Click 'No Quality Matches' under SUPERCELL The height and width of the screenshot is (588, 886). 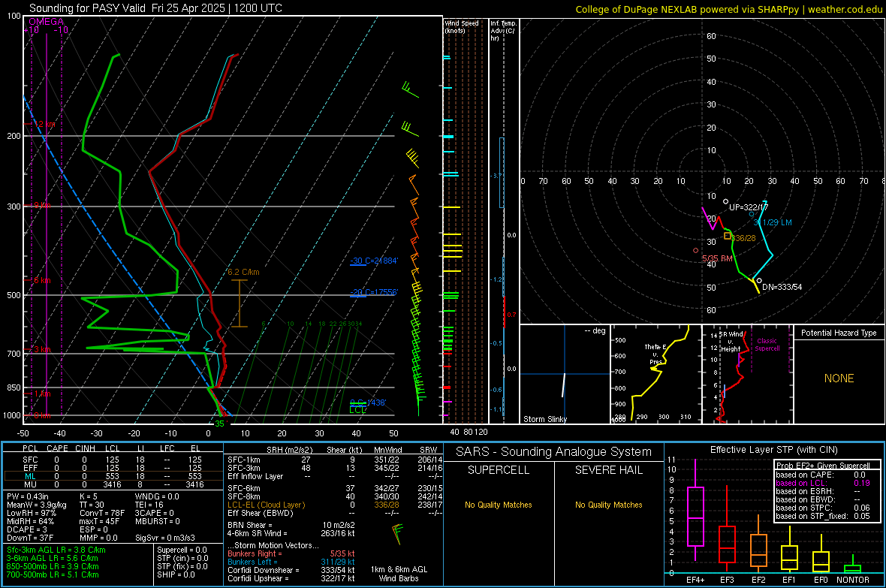point(499,505)
